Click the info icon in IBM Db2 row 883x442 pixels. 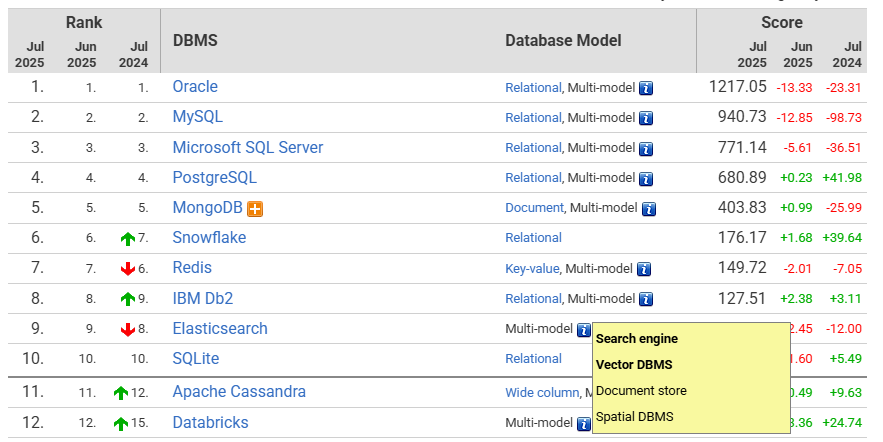[646, 300]
